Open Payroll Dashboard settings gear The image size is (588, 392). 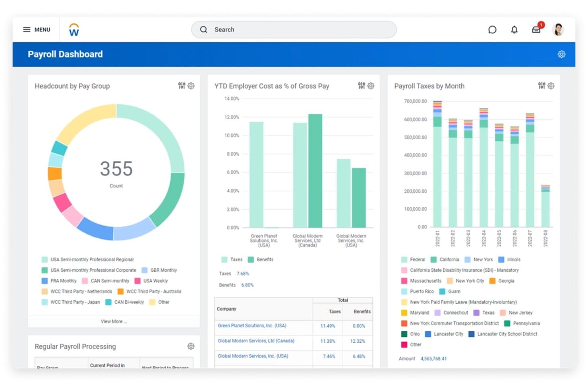point(561,54)
